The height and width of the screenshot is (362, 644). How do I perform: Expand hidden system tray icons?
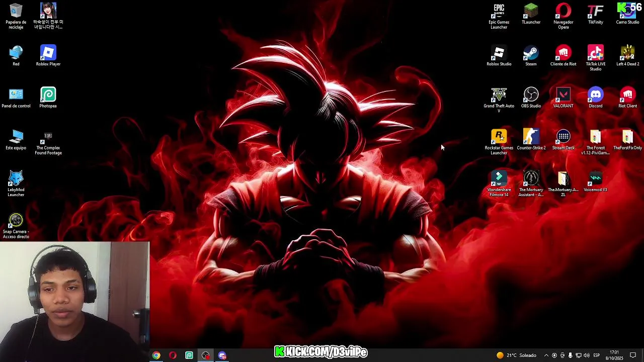546,355
